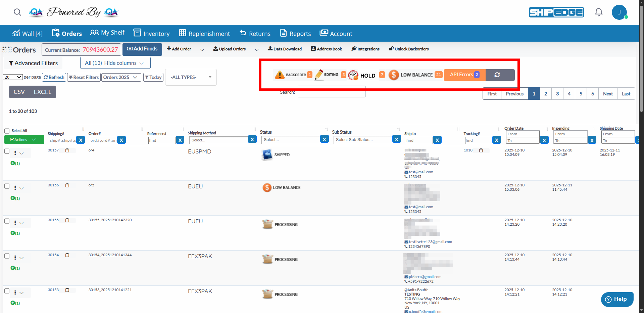This screenshot has width=644, height=313.
Task: Click the refresh icon beside API Errors
Action: click(x=497, y=75)
